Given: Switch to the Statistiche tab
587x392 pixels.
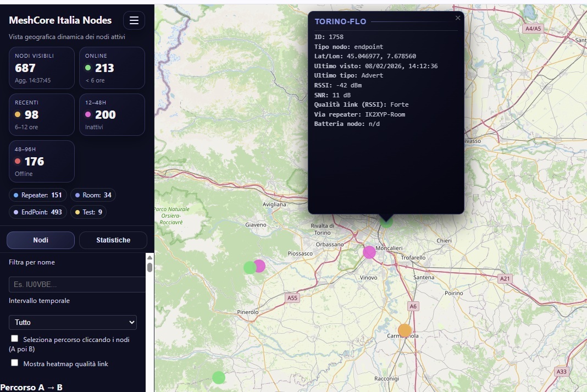Looking at the screenshot, I should 113,240.
